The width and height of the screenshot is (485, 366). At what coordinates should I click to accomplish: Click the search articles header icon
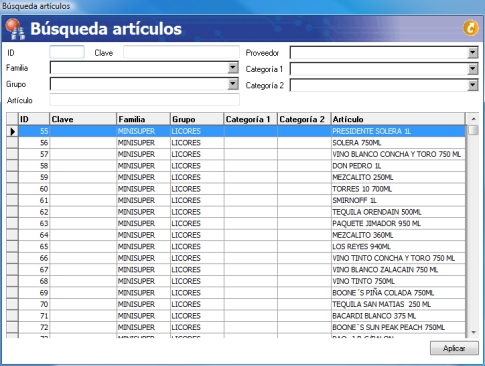[x=15, y=29]
